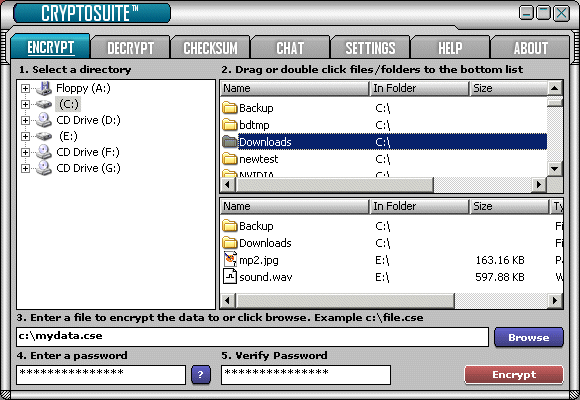Select the bdtmp folder name
The image size is (580, 400).
point(254,125)
